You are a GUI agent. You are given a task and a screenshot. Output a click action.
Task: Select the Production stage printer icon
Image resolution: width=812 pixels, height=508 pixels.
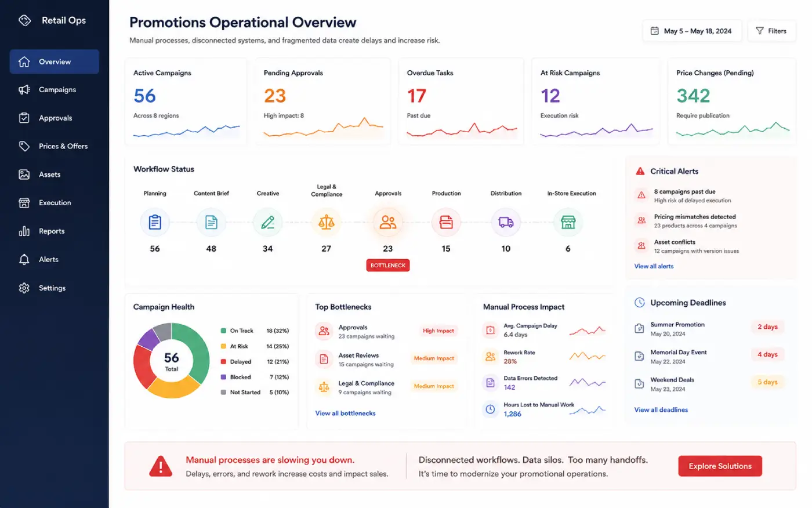(446, 222)
